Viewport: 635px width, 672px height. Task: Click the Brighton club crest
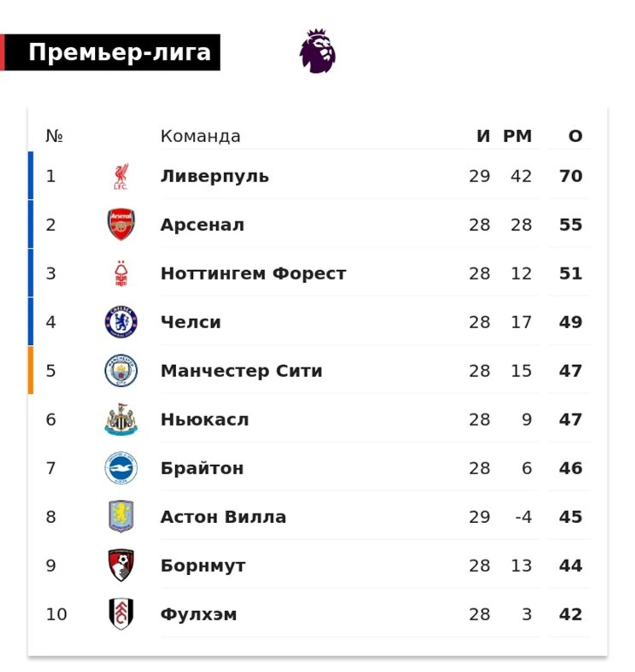pyautogui.click(x=121, y=468)
